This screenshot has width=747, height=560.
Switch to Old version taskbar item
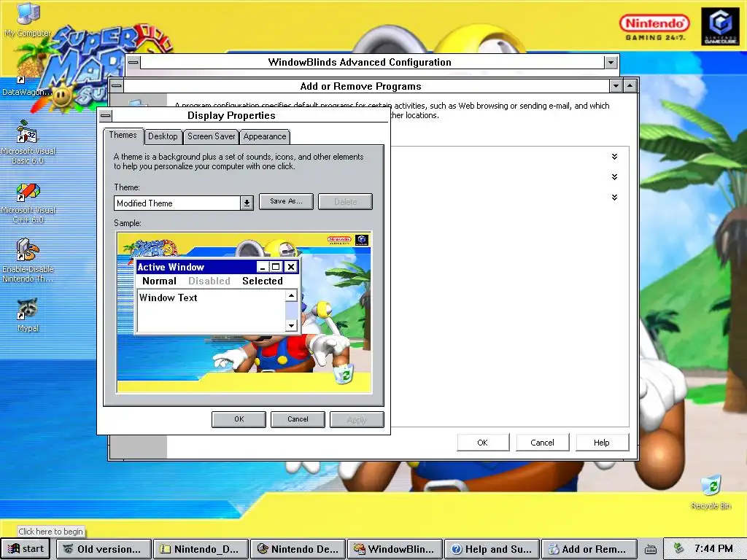pos(104,549)
